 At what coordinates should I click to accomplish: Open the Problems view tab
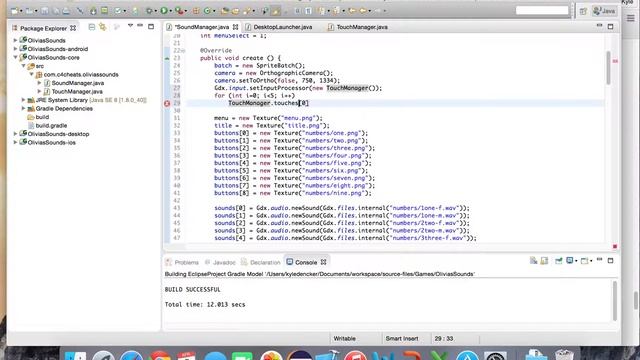[182, 262]
